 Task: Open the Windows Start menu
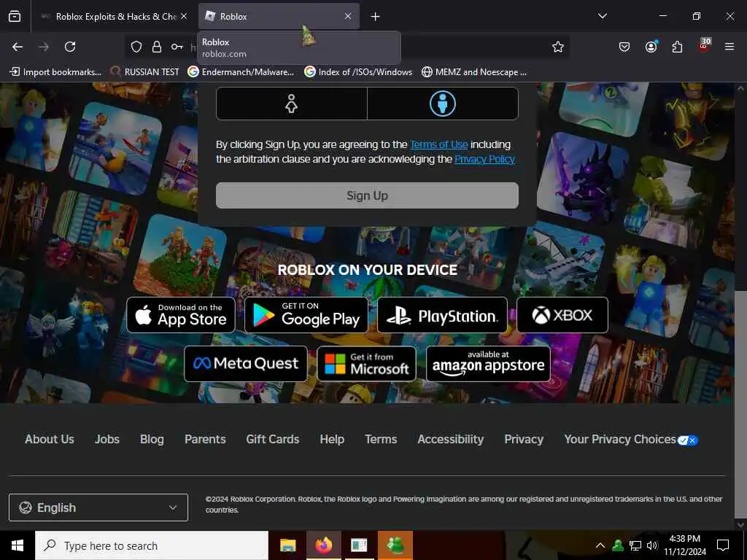click(x=18, y=545)
